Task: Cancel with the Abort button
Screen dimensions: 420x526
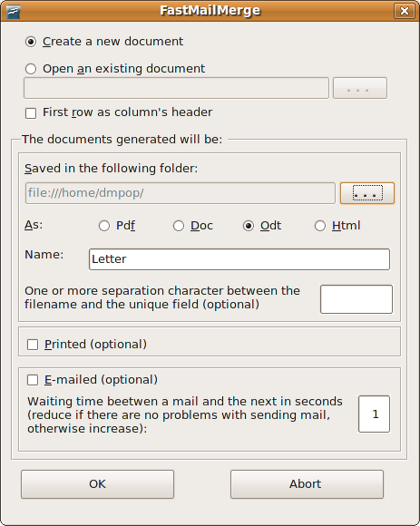Action: coord(307,484)
